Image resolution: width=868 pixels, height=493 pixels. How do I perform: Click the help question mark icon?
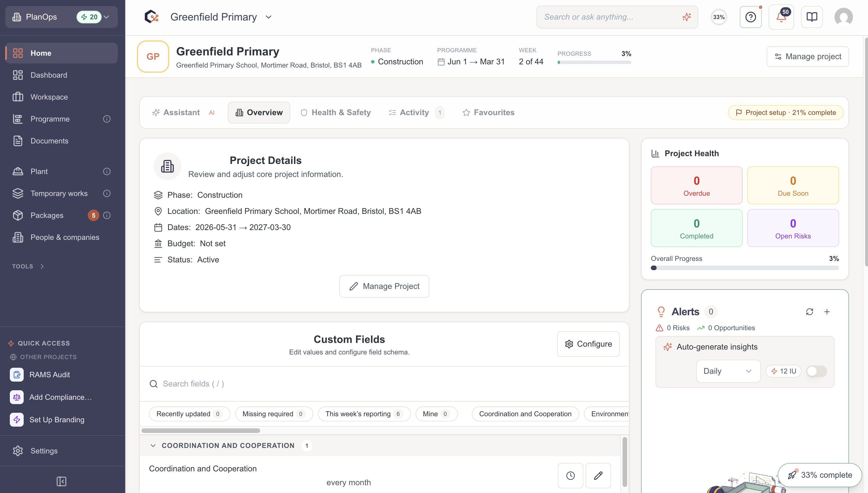(750, 17)
